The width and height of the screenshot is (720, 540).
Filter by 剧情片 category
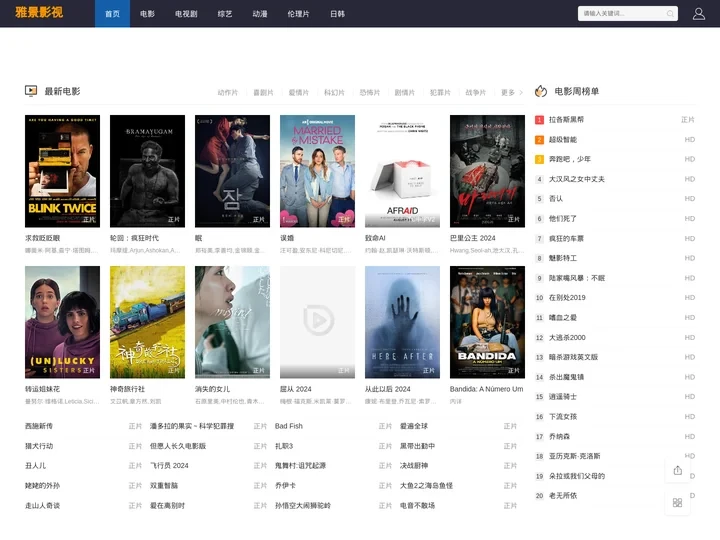405,93
